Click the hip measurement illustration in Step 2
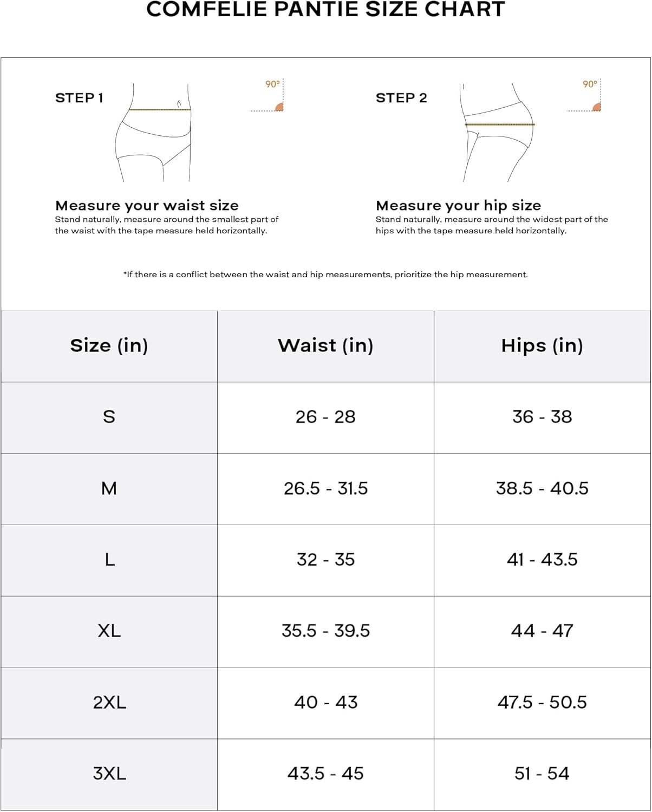652x812 pixels. point(498,133)
